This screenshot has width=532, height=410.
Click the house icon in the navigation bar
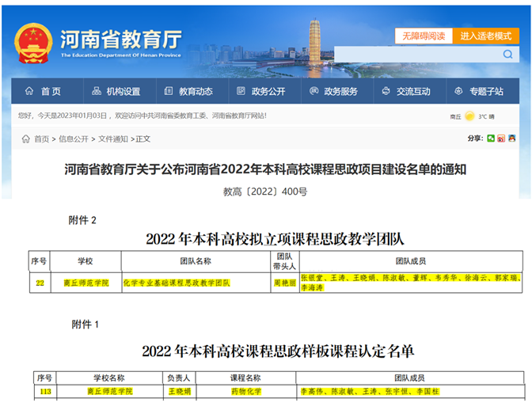click(29, 91)
